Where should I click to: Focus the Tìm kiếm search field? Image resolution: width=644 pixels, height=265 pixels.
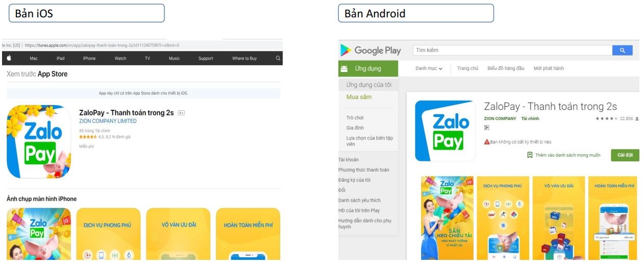pos(512,50)
